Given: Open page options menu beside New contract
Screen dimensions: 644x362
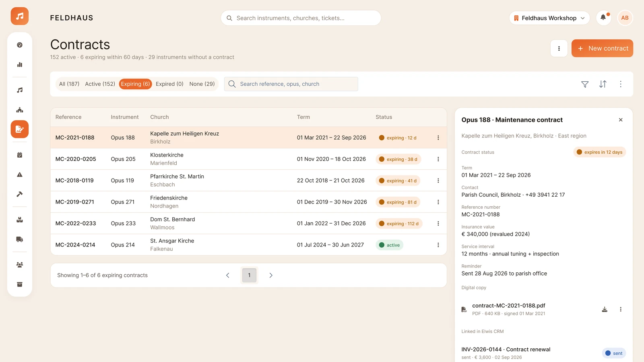Looking at the screenshot, I should click(559, 48).
